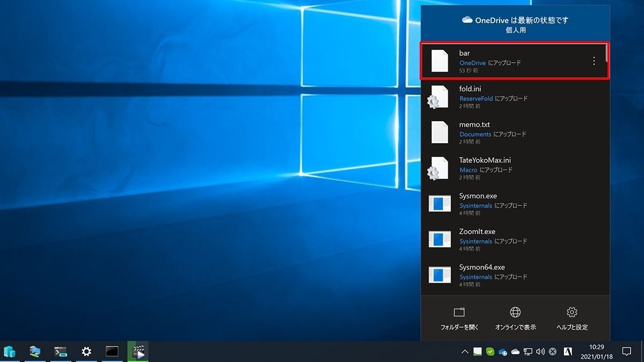
Task: Select the Sysmon.exe file name
Action: pyautogui.click(x=478, y=196)
